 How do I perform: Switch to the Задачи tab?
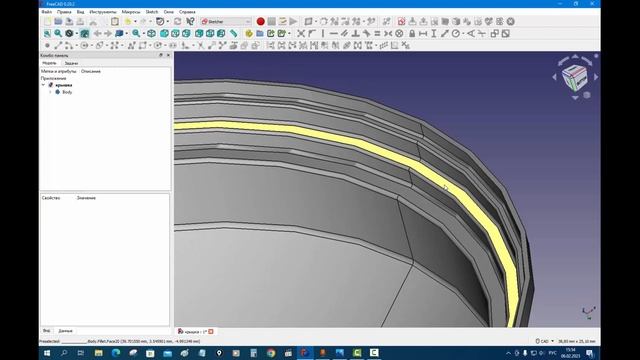click(71, 63)
